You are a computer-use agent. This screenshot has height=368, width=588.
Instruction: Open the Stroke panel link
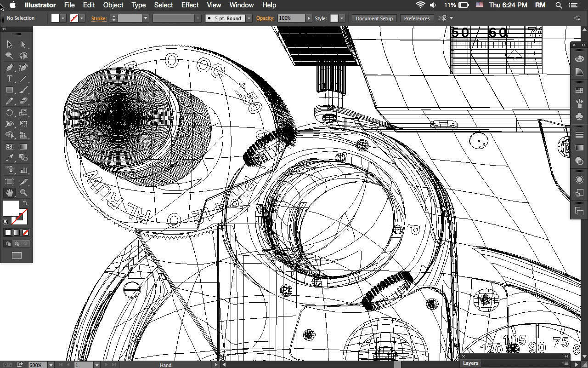click(x=99, y=18)
